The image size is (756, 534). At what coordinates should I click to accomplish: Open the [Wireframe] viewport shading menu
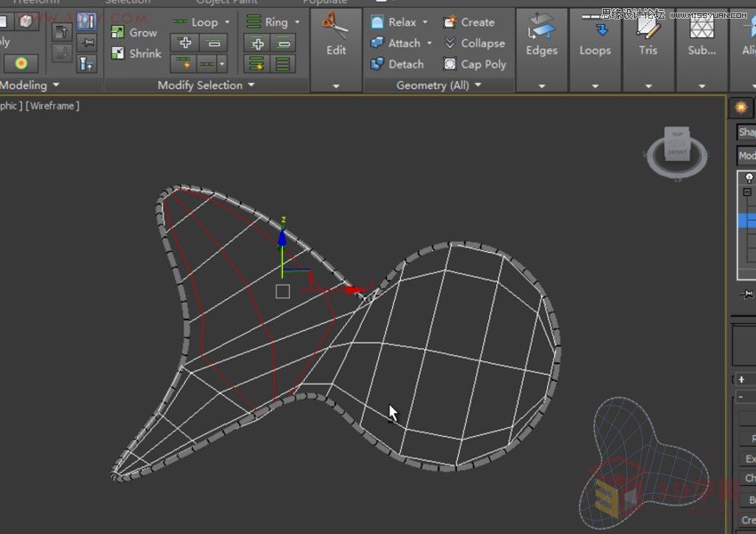click(x=52, y=106)
